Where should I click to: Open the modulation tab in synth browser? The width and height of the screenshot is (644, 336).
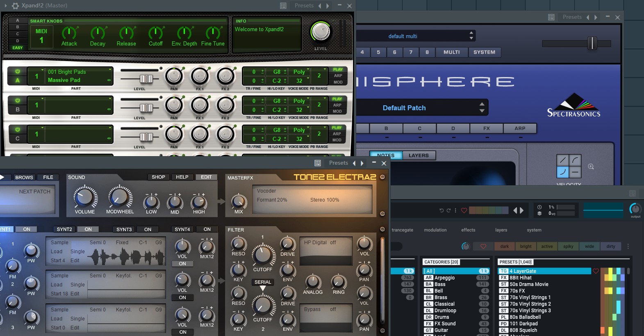435,230
